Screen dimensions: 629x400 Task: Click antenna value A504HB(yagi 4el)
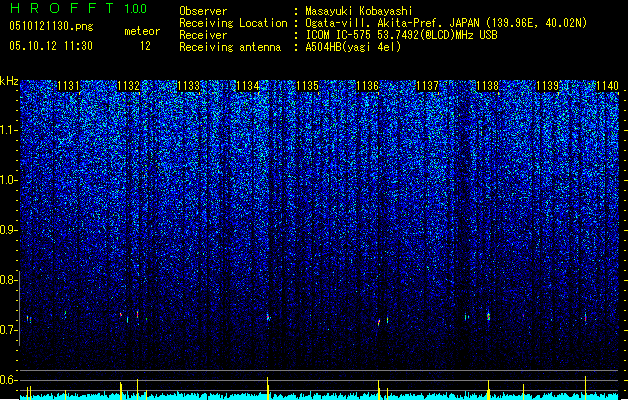tap(353, 47)
